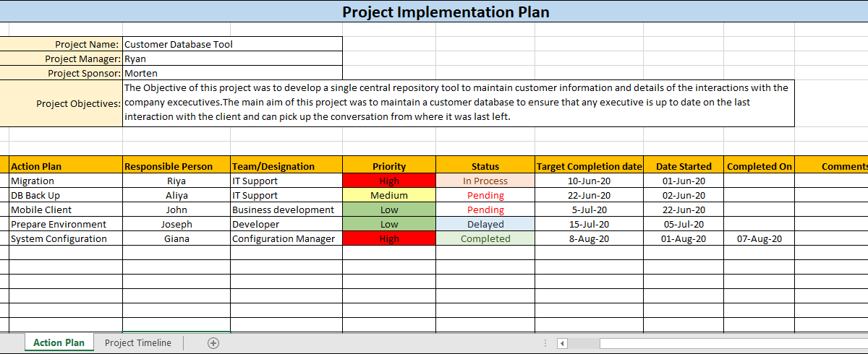Select the Completed status cell
Viewport: 868px width, 354px height.
[485, 239]
